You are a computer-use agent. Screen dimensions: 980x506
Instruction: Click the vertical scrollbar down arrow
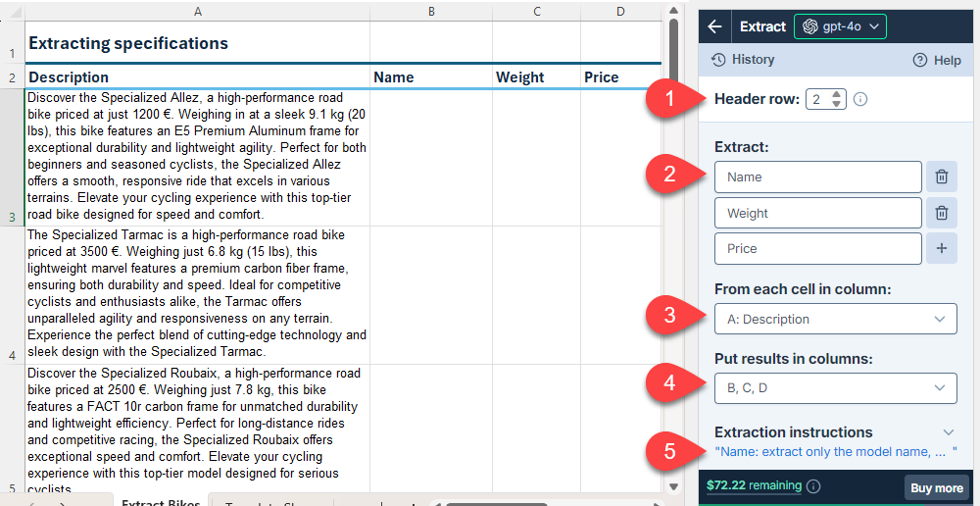click(673, 486)
